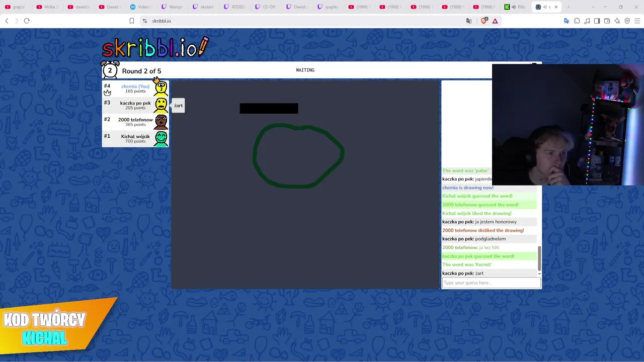Viewport: 644px width, 362px height.
Task: Click the green circle drawing on canvas
Action: (x=298, y=156)
